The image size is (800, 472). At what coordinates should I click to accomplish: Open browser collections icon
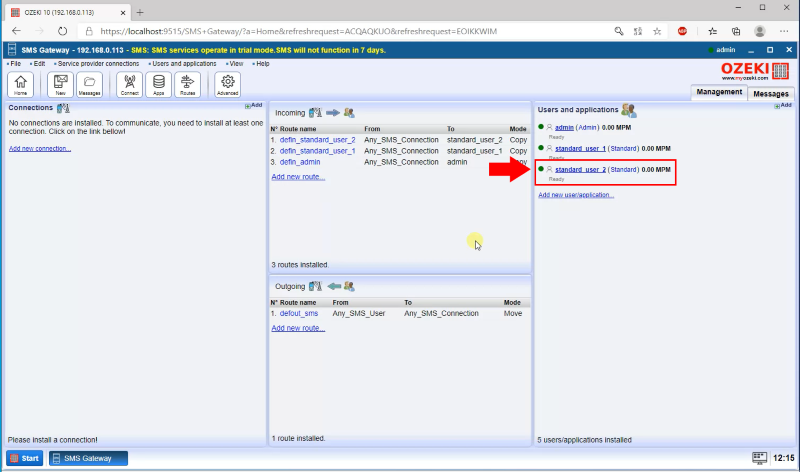(736, 31)
